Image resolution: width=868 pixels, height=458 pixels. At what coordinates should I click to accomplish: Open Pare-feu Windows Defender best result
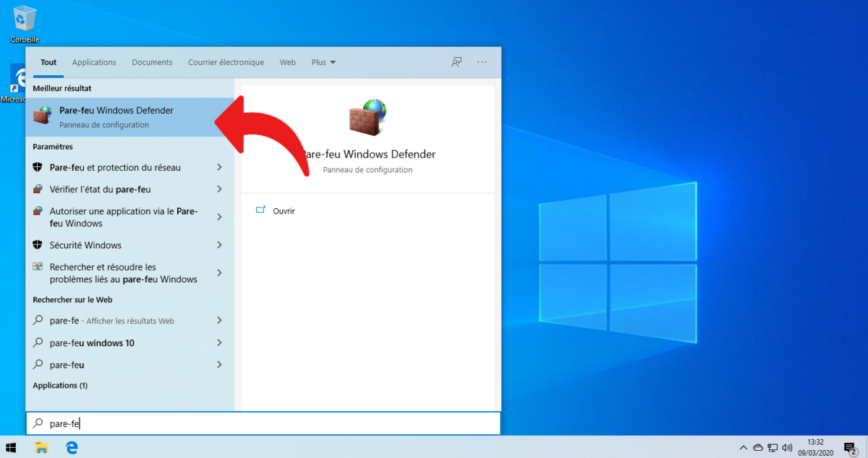pyautogui.click(x=130, y=117)
